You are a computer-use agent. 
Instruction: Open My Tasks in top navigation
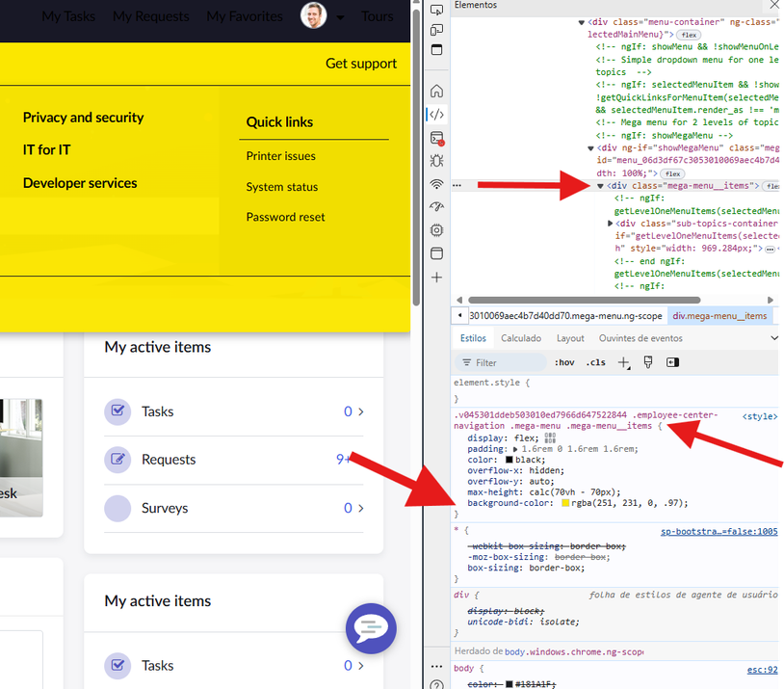pos(68,16)
